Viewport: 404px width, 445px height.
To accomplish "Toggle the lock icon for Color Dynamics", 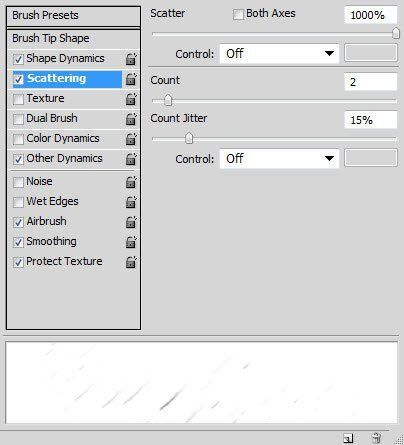I will pos(131,139).
